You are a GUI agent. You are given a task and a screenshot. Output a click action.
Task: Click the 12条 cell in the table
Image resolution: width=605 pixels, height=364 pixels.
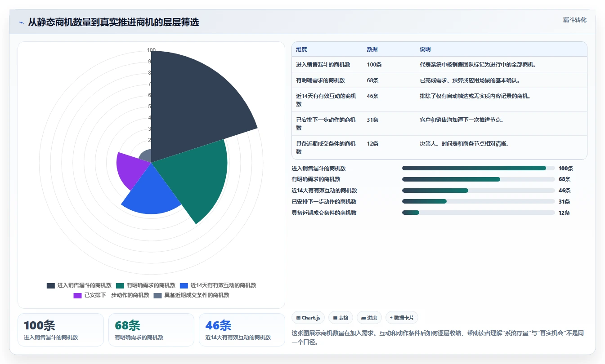[372, 144]
